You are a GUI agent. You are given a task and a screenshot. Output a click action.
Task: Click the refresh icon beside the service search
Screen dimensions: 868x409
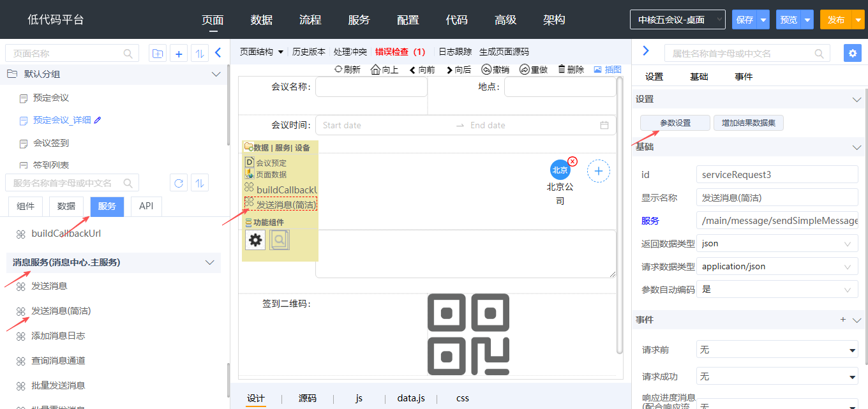[179, 184]
